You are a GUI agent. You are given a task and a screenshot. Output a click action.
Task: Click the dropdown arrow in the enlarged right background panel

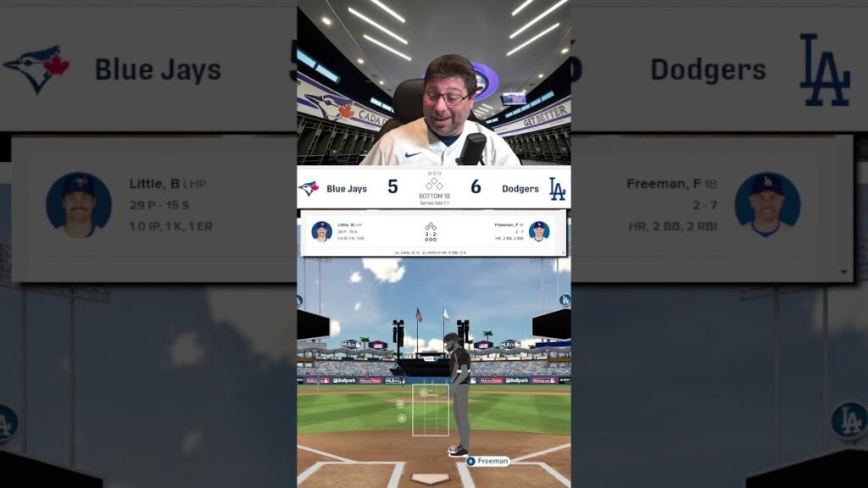tap(843, 272)
